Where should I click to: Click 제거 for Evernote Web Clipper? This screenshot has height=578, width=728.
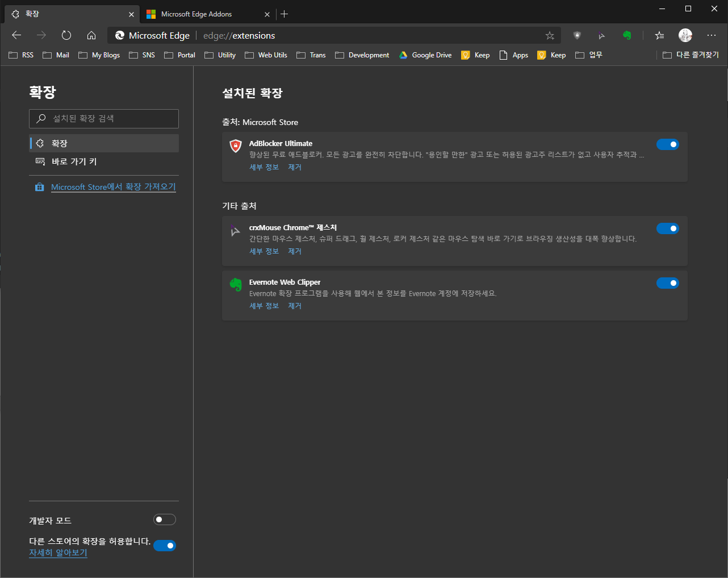pyautogui.click(x=295, y=306)
